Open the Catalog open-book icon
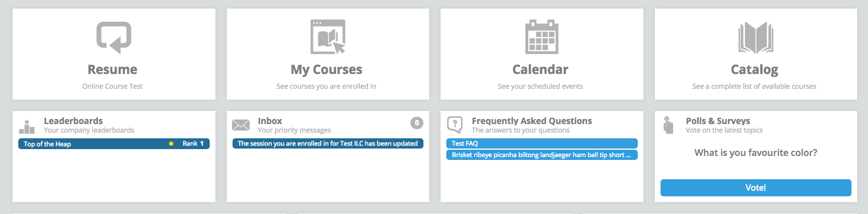The image size is (868, 214). (x=755, y=37)
